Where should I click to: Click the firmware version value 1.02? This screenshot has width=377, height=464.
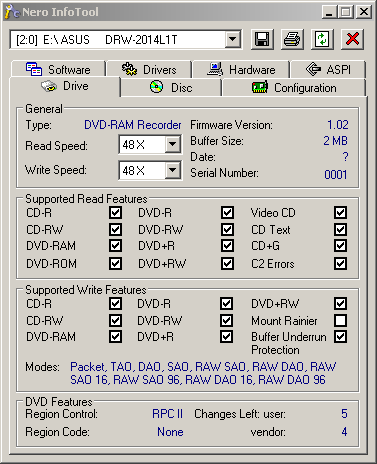pyautogui.click(x=338, y=125)
